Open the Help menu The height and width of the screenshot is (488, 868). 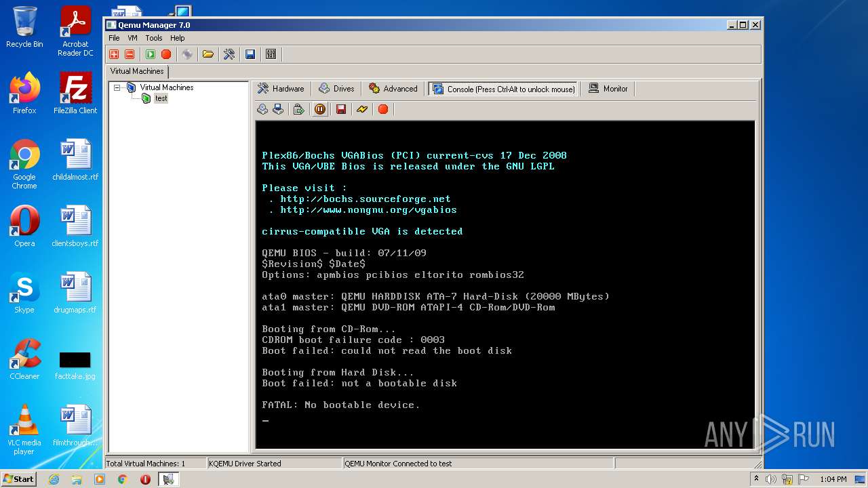[178, 38]
